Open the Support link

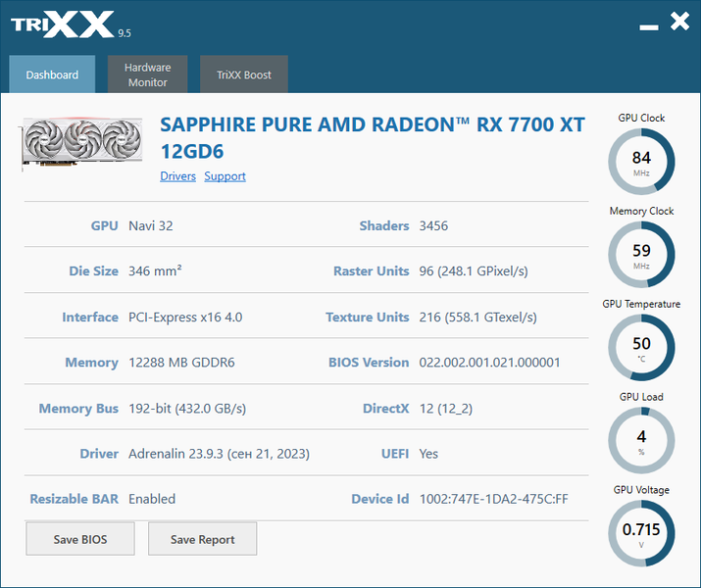[x=225, y=176]
